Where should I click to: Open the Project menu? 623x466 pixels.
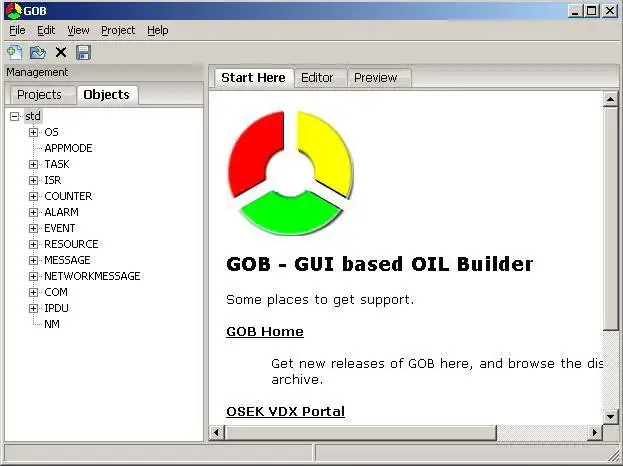pos(118,30)
